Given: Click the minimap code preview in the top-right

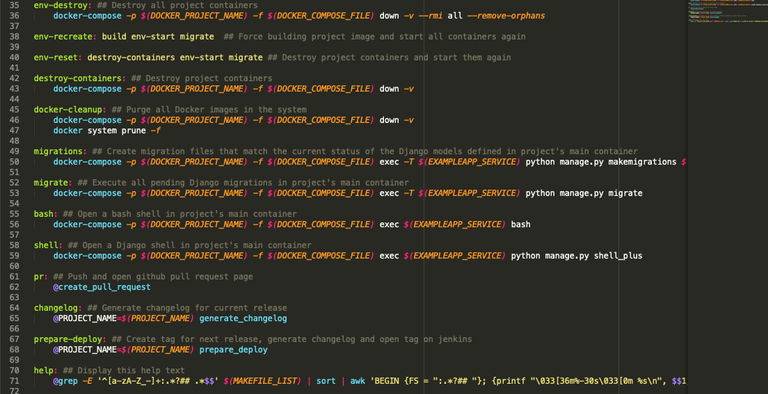Looking at the screenshot, I should point(727,12).
